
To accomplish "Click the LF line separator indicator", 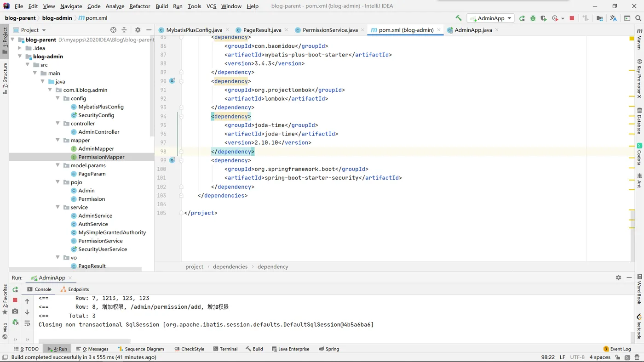I will pyautogui.click(x=562, y=357).
